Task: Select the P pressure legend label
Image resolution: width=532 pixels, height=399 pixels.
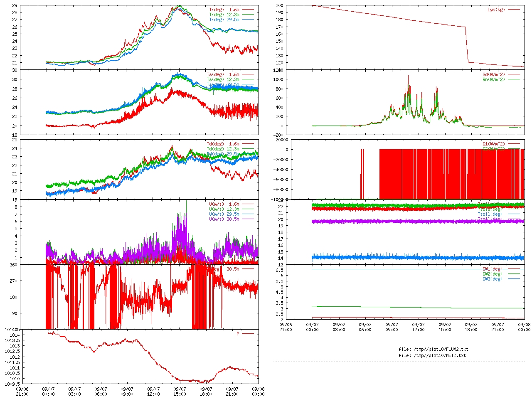Action: (x=238, y=334)
